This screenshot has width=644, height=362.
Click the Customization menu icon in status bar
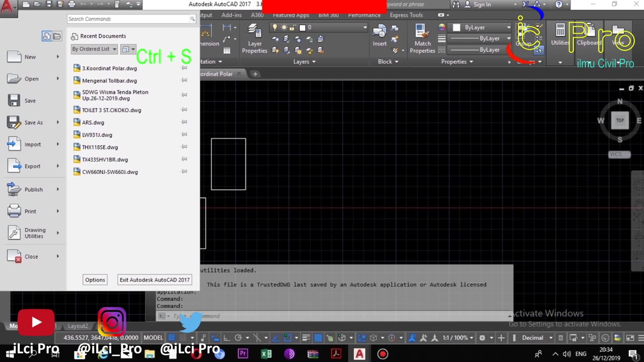641,338
